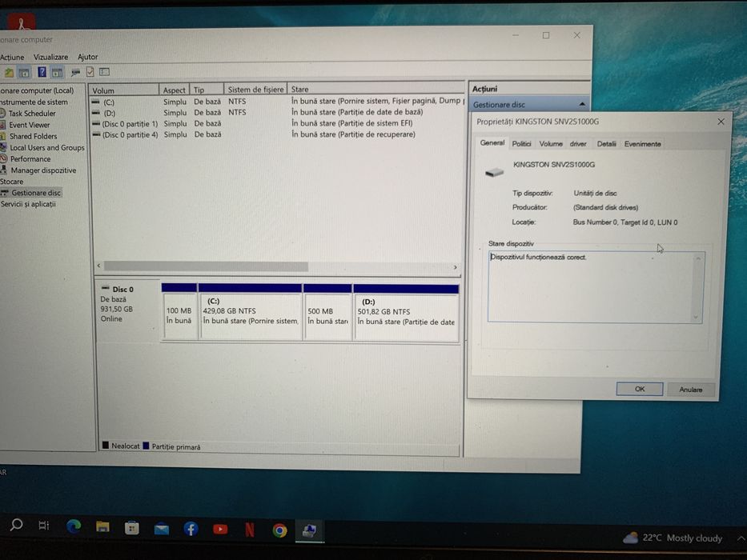Open File Explorer from taskbar
Image resolution: width=747 pixels, height=560 pixels.
(102, 527)
